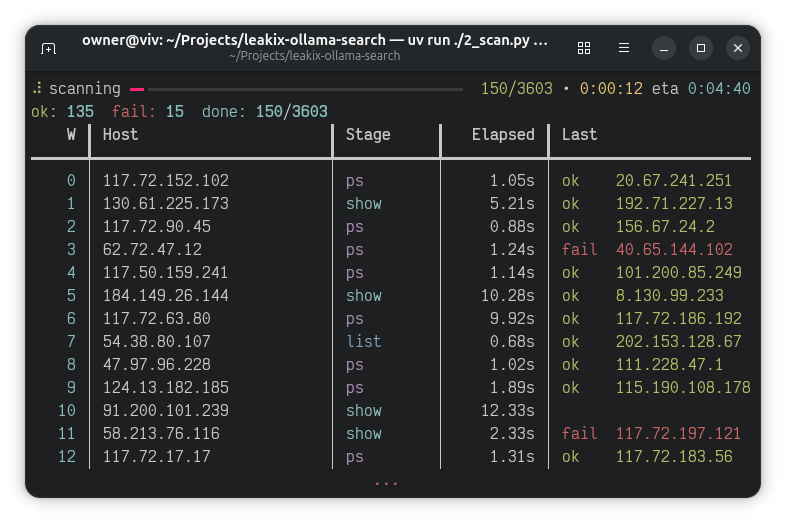The width and height of the screenshot is (786, 523).
Task: Select host 184.149.26.144
Action: [x=165, y=295]
